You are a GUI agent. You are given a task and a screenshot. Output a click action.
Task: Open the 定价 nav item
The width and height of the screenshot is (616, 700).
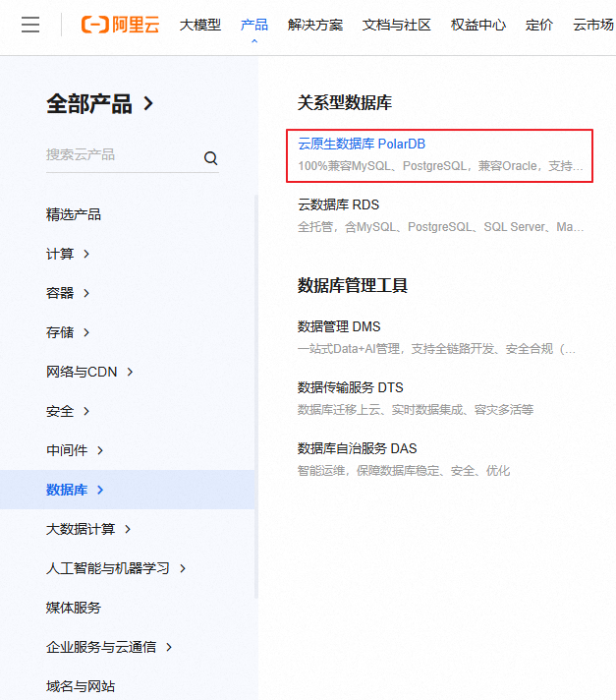[x=538, y=25]
